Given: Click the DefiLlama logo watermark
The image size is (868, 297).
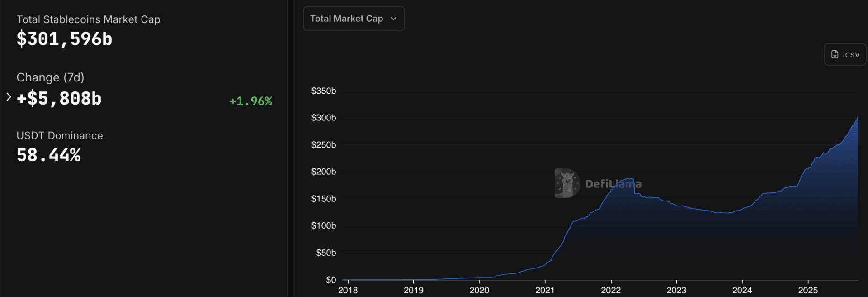Looking at the screenshot, I should 566,183.
